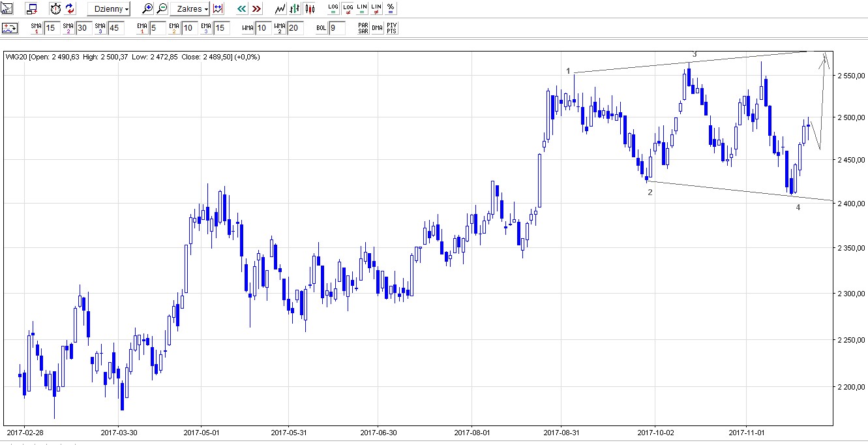Edit EMA 3 period field value 15
This screenshot has width=868, height=445.
[x=222, y=28]
